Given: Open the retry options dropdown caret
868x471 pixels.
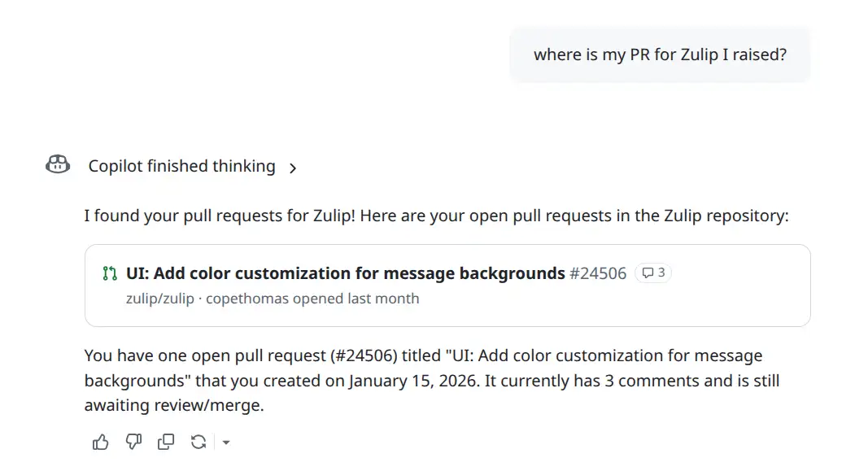Looking at the screenshot, I should coord(225,443).
